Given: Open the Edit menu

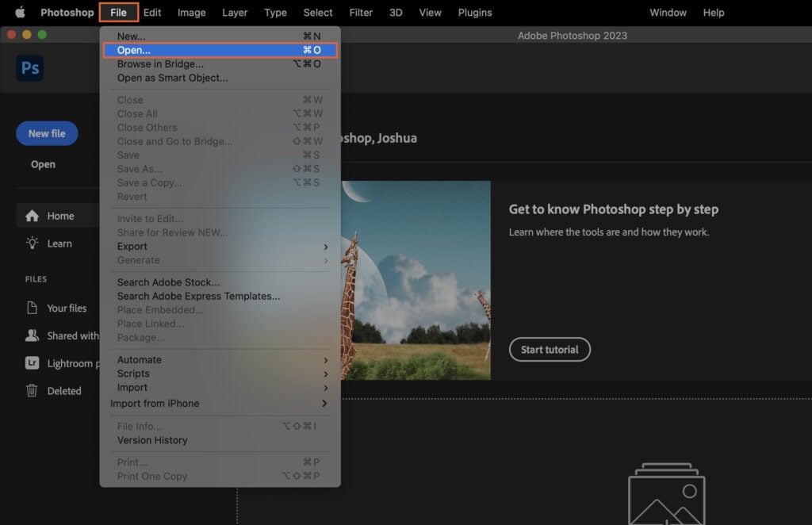Looking at the screenshot, I should (x=151, y=12).
